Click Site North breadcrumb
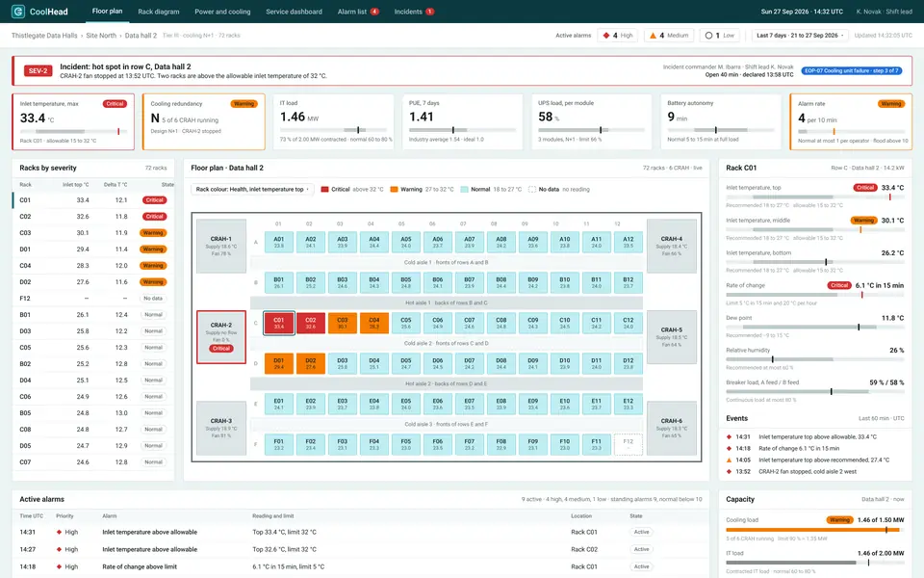The image size is (924, 578). coord(101,36)
